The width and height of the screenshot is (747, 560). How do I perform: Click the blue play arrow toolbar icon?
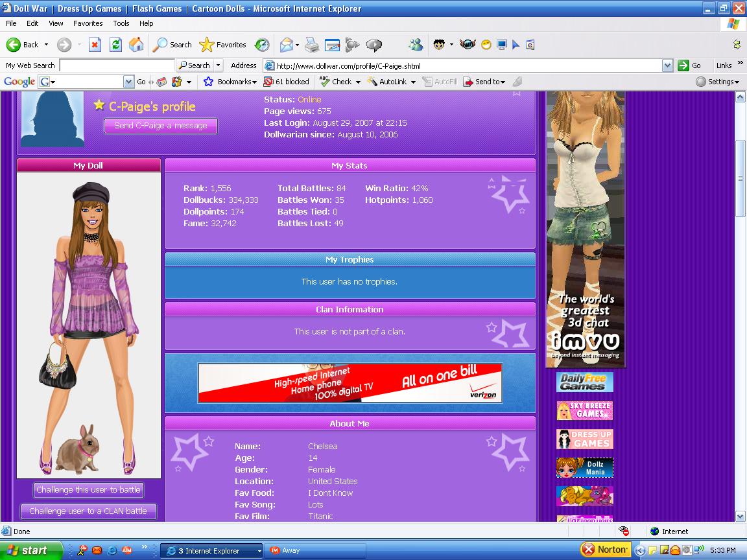pyautogui.click(x=516, y=45)
